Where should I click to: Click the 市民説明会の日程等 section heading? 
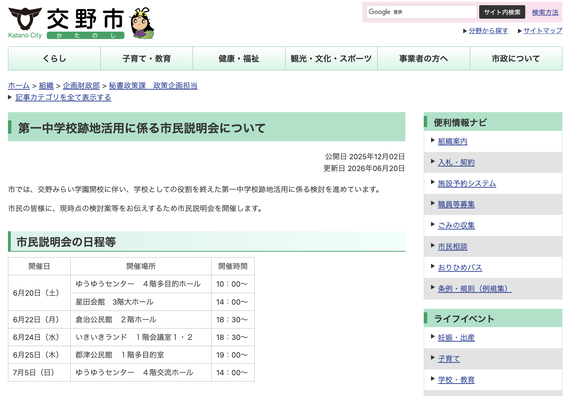pos(66,242)
